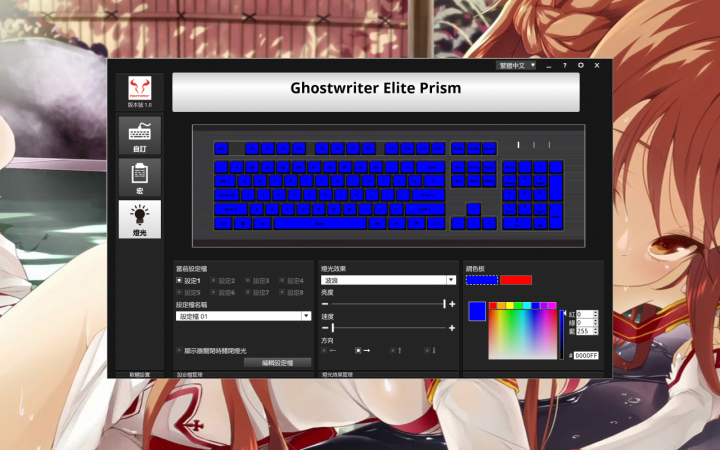Screen dimensions: 720x450
Task: Click the Tab key on keyboard preview
Action: pyautogui.click(x=225, y=181)
